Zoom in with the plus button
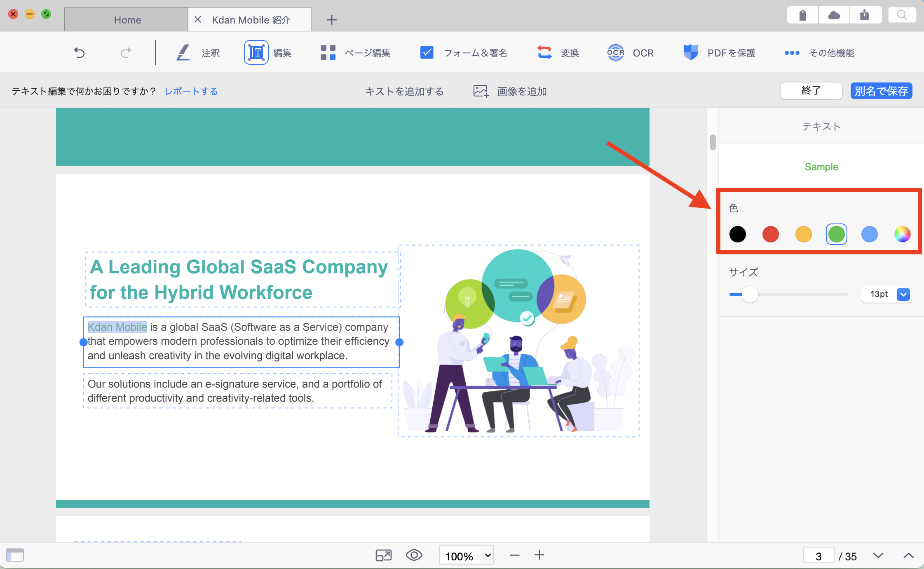 (539, 555)
